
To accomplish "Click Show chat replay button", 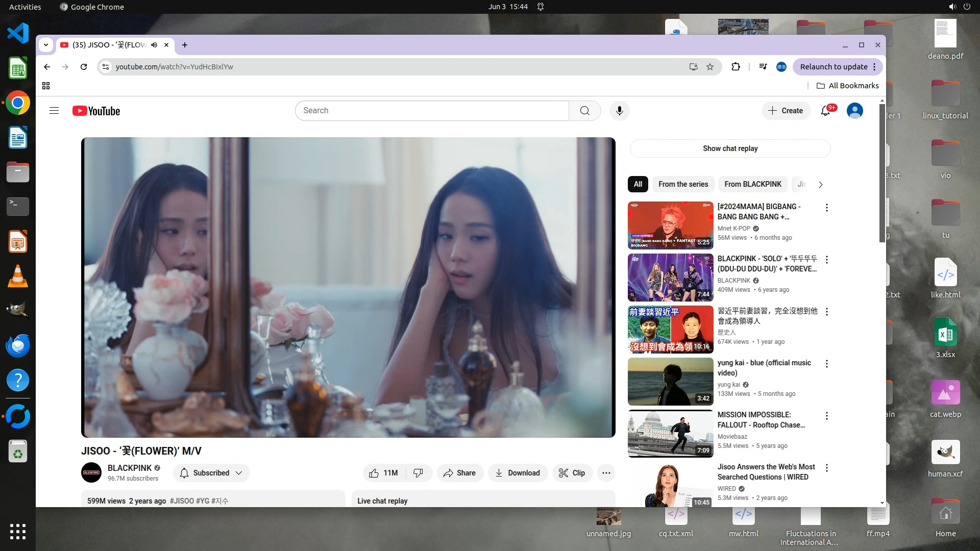I will (x=730, y=148).
